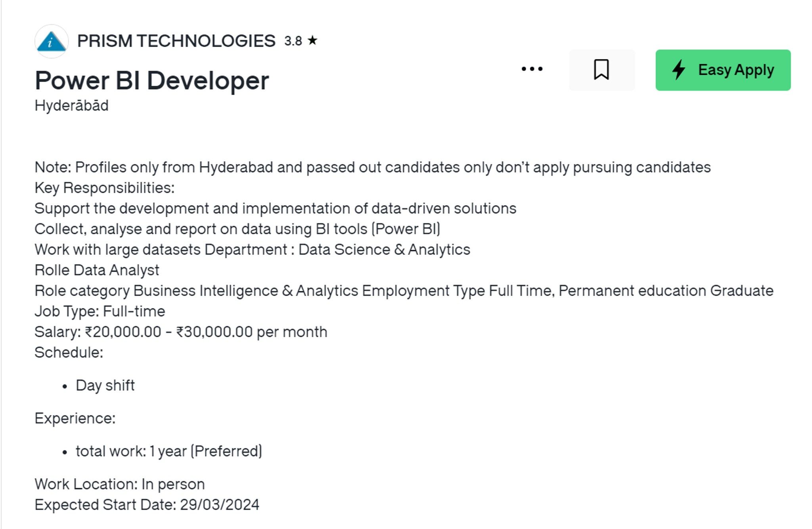The image size is (812, 529).
Task: Select the Day shift bullet item
Action: pyautogui.click(x=105, y=385)
